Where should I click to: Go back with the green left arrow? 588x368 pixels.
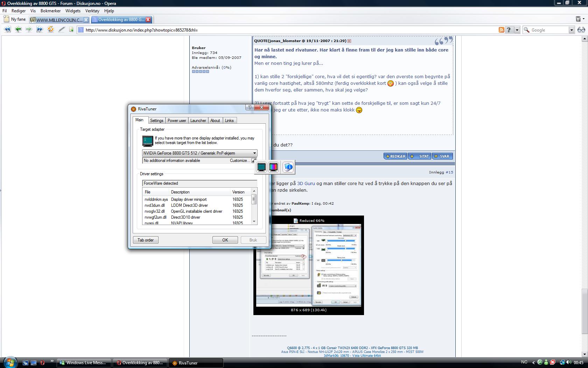coord(18,30)
